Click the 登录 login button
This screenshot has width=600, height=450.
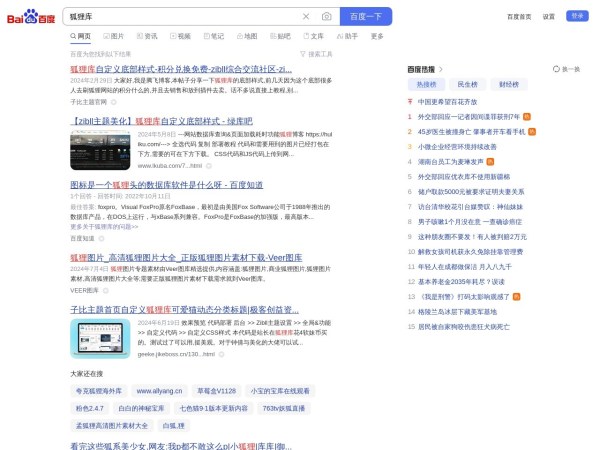coord(577,16)
